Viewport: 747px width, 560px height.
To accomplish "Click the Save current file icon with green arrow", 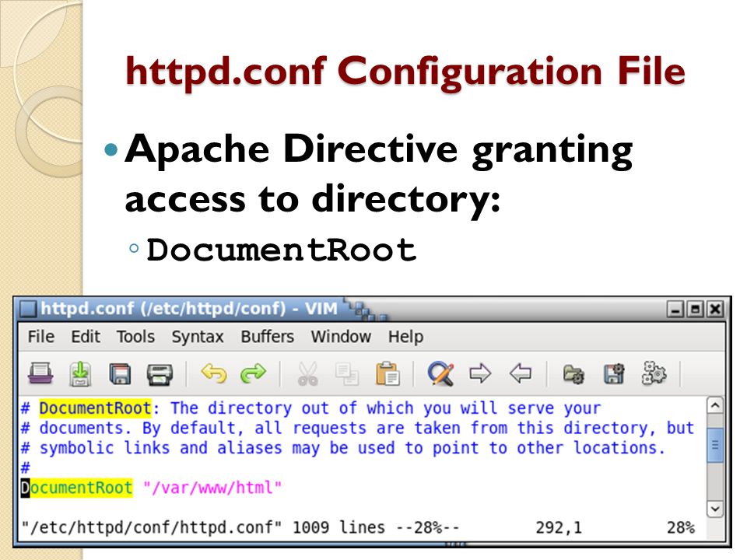I will pyautogui.click(x=80, y=373).
